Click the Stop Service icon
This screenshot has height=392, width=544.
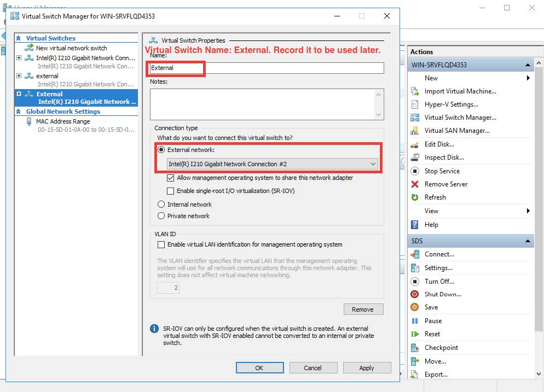(x=415, y=171)
